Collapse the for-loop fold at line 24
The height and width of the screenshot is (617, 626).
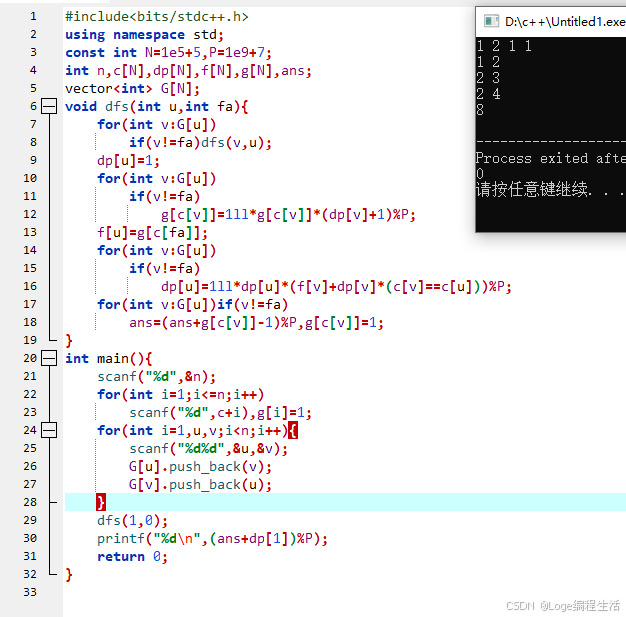point(49,430)
